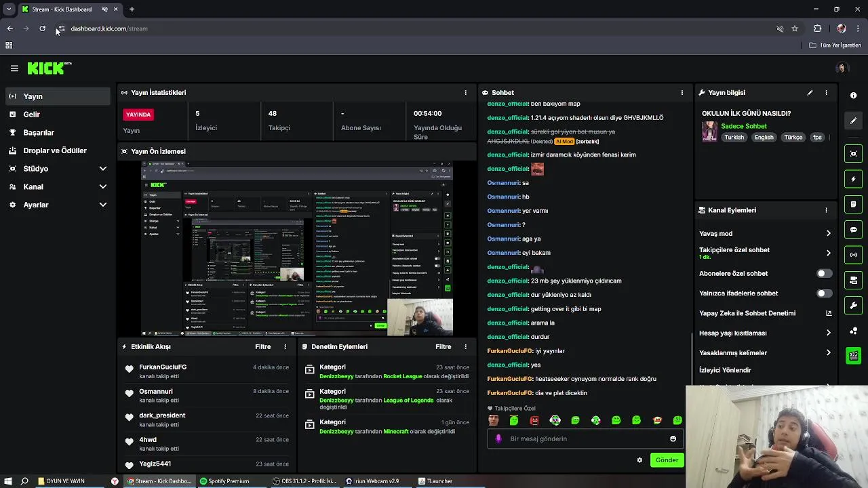Click the screen capture icon in right toolbar

(x=854, y=154)
